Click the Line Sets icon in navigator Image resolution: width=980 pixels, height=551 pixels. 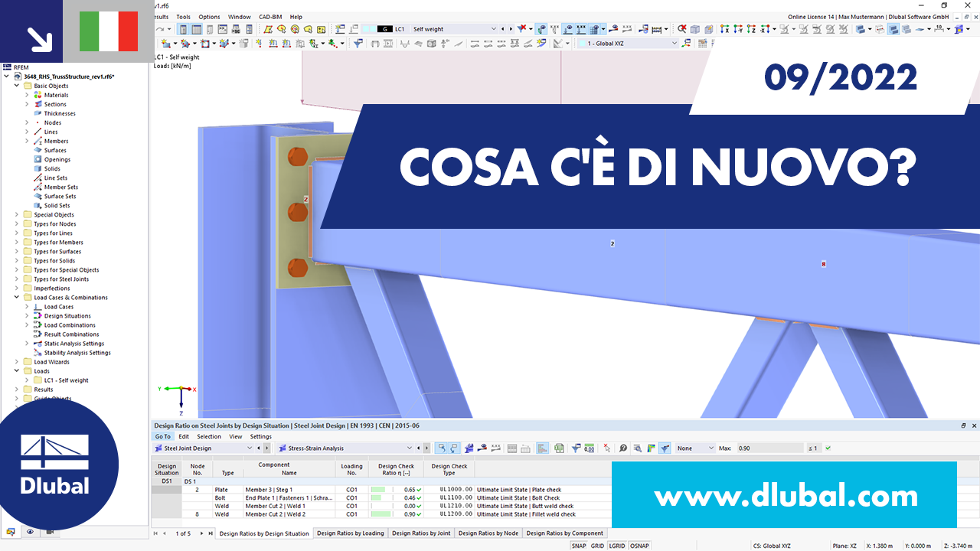38,178
